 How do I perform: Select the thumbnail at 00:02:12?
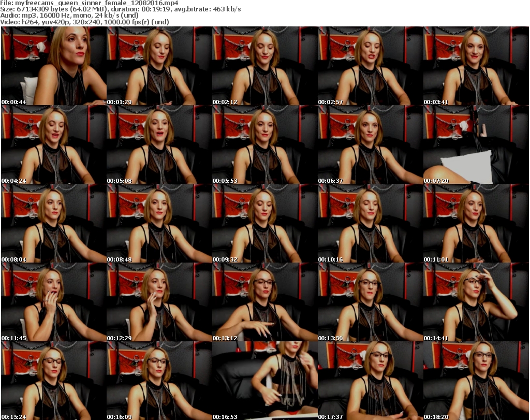point(264,66)
